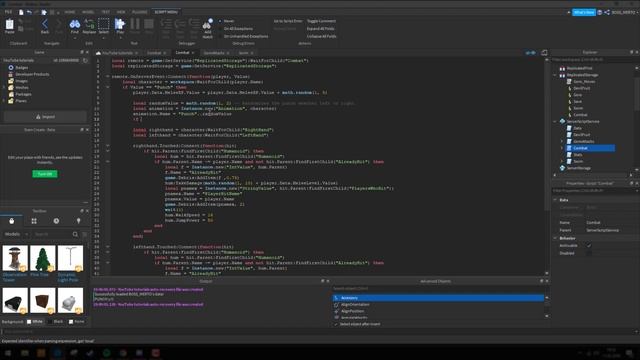Toggle the Archivable property checkbox
640x360 pixels.
(589, 246)
